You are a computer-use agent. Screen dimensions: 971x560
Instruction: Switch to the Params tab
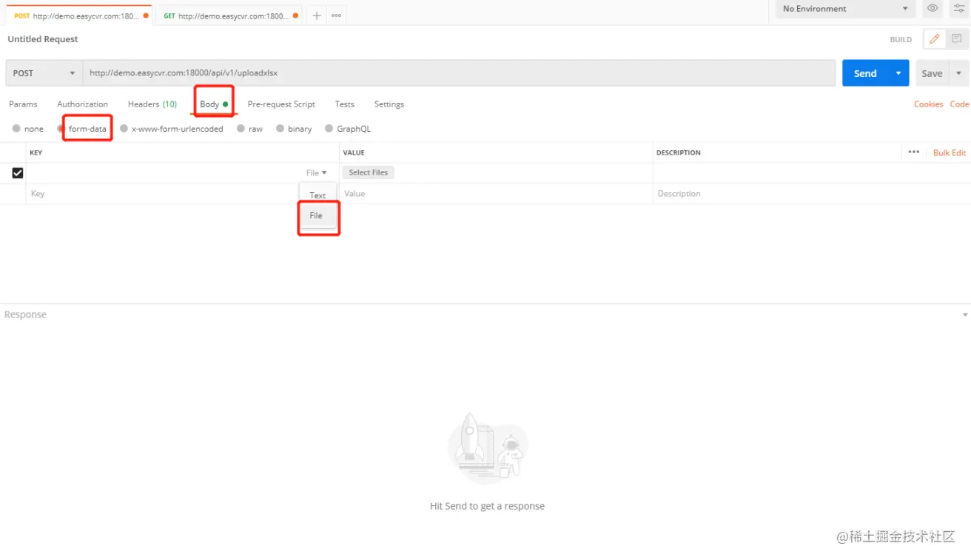(23, 104)
